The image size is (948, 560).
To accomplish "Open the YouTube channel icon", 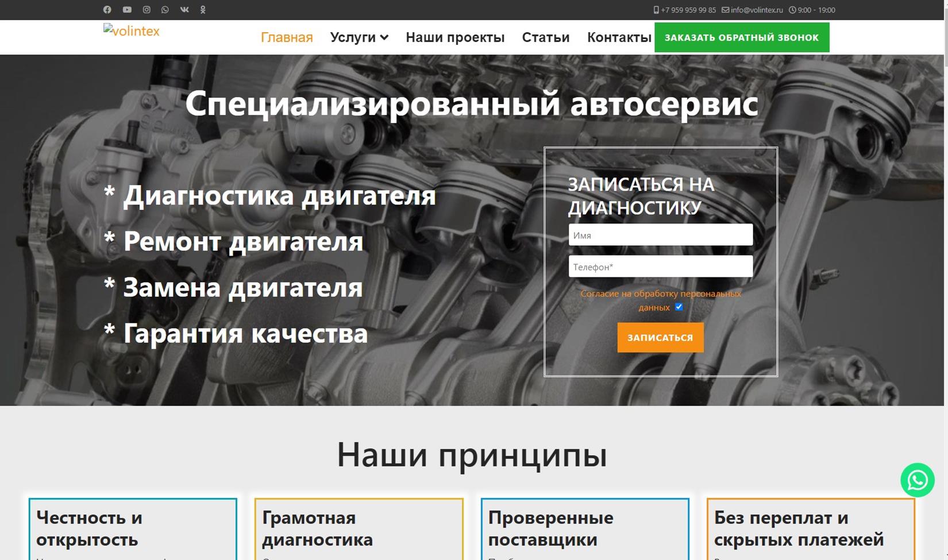I will coord(127,10).
